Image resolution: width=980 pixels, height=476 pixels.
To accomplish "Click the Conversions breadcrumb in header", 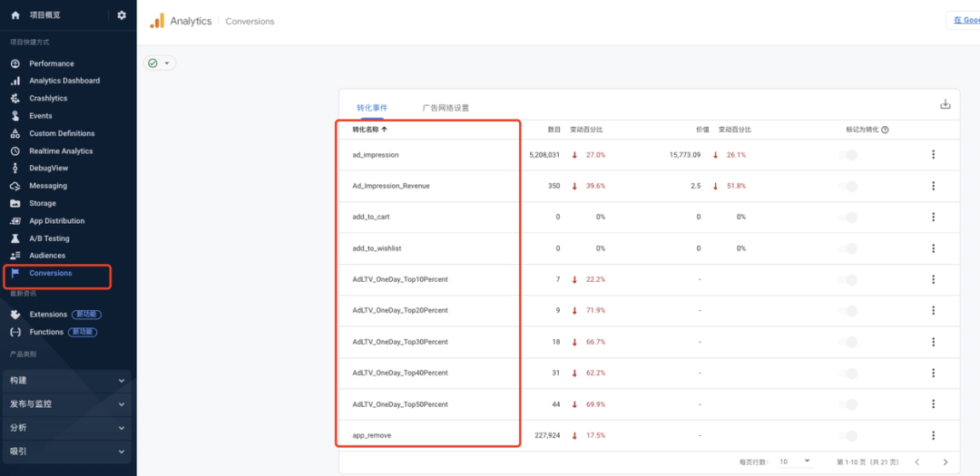I will (250, 21).
